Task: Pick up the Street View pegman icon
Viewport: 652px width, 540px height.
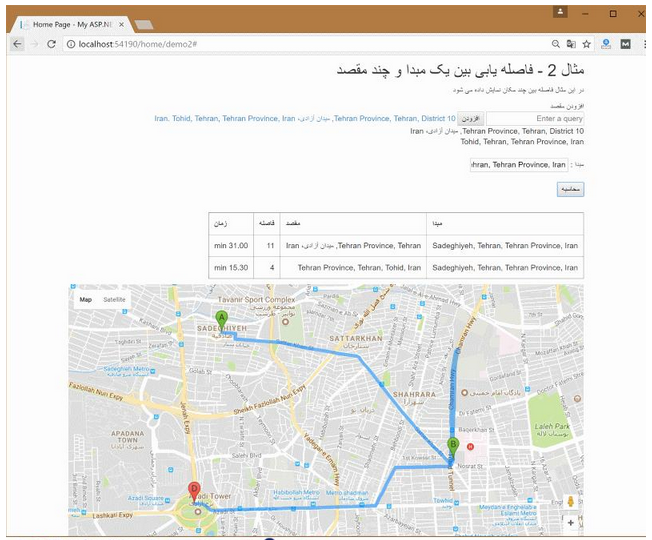Action: pos(570,501)
